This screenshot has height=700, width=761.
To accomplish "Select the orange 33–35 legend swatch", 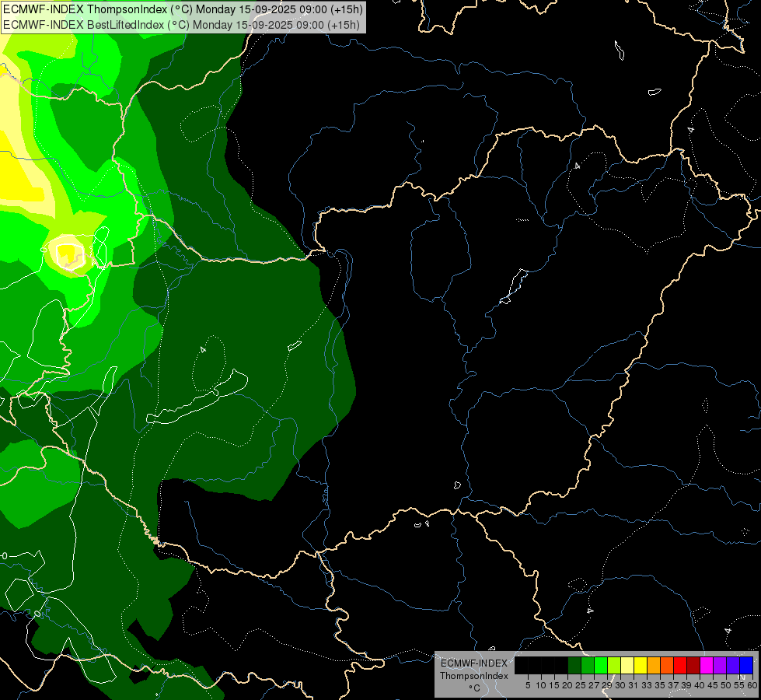I will tap(654, 665).
